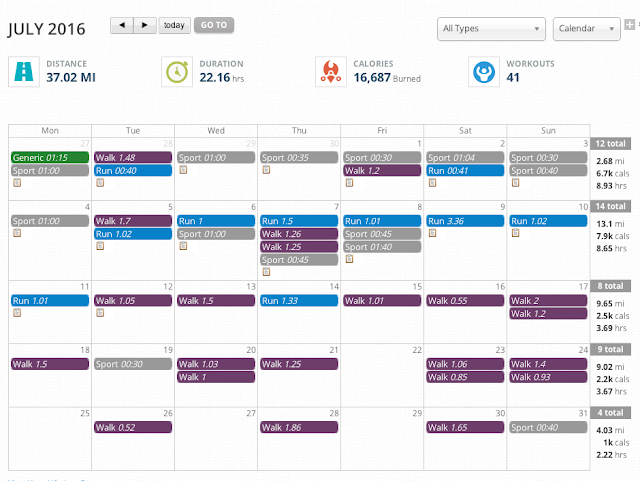Open Sport 00:35 workout on Thursday
The image size is (640, 481).
[x=297, y=158]
